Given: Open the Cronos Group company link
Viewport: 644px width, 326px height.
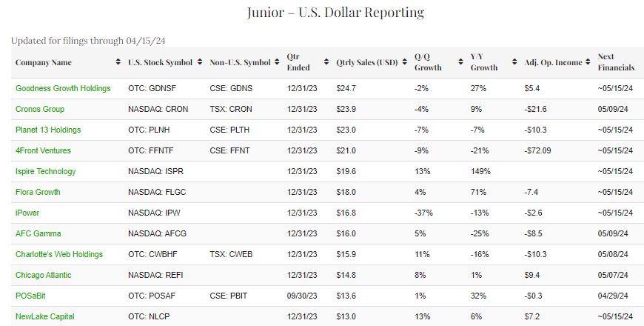Looking at the screenshot, I should 40,109.
